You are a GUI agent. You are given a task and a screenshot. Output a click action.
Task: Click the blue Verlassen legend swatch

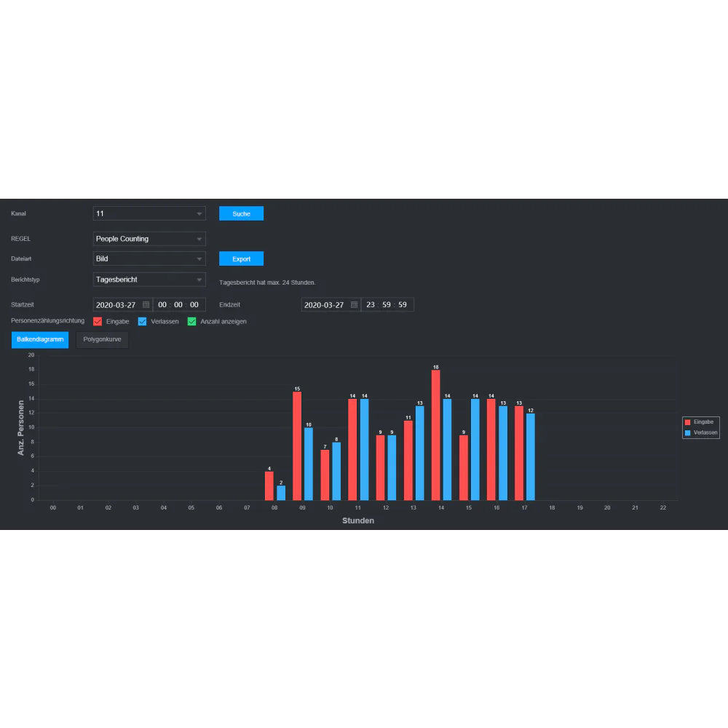click(x=687, y=432)
